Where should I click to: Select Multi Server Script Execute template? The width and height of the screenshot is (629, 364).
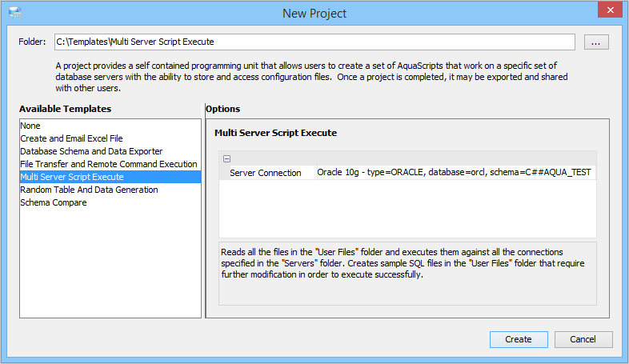click(72, 177)
